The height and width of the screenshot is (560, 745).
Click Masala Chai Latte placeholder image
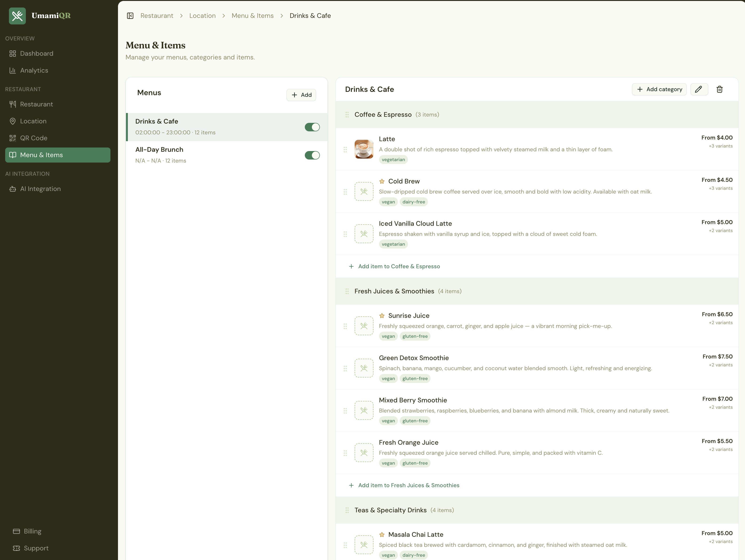pos(364,544)
